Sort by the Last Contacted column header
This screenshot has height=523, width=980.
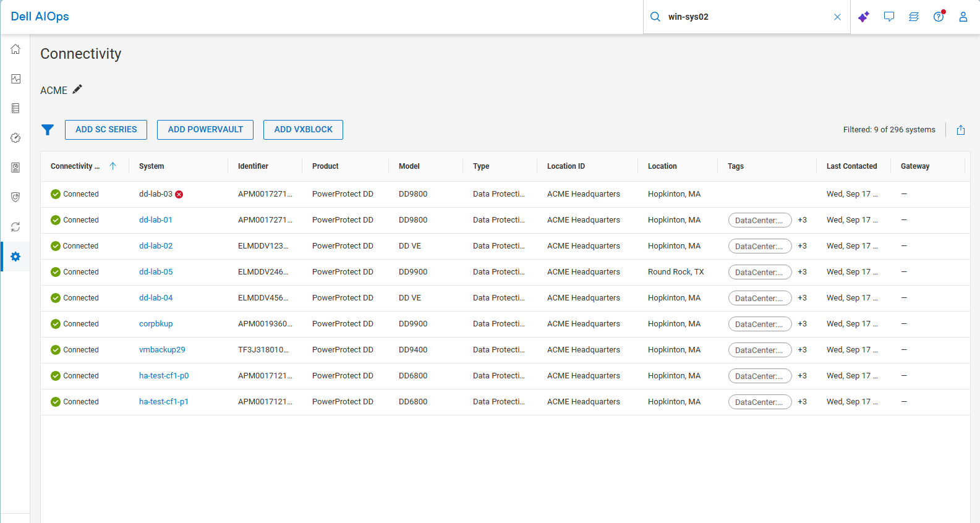[x=851, y=166]
